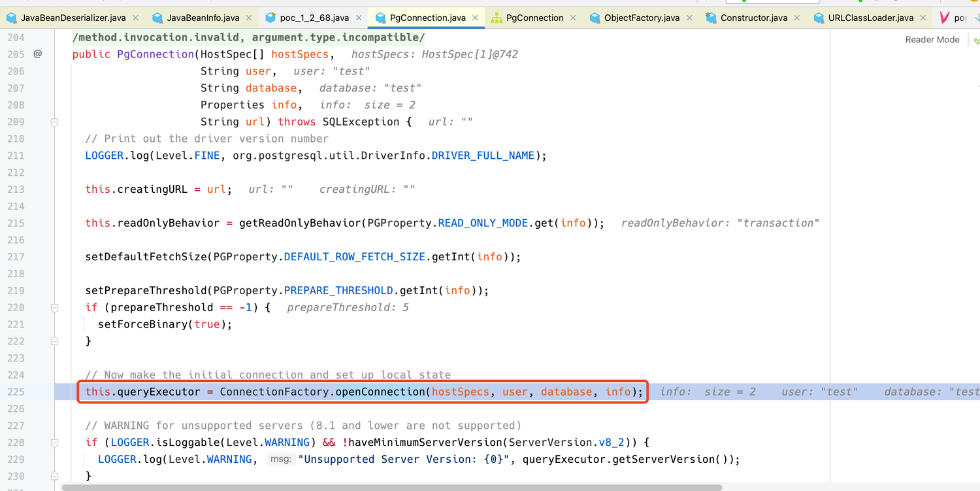Close the poc_1_2_68.java tab
Image resolution: width=980 pixels, height=491 pixels.
pyautogui.click(x=359, y=18)
